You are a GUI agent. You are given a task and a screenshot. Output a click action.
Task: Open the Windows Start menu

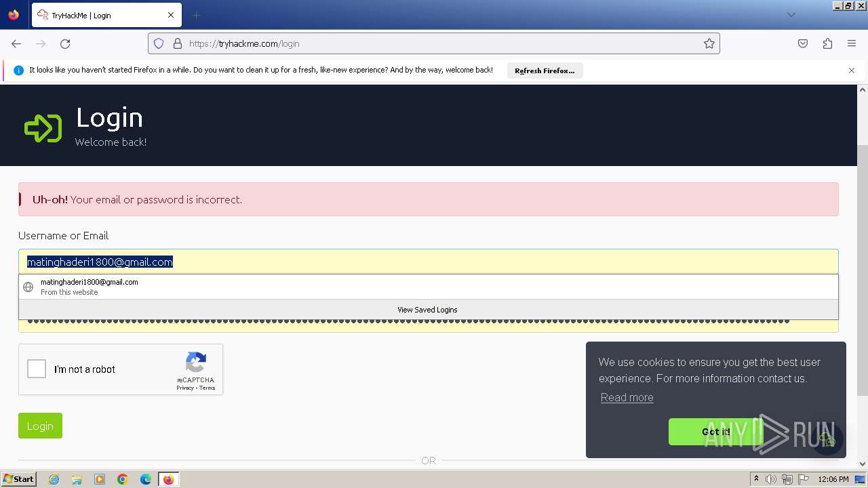pos(18,479)
